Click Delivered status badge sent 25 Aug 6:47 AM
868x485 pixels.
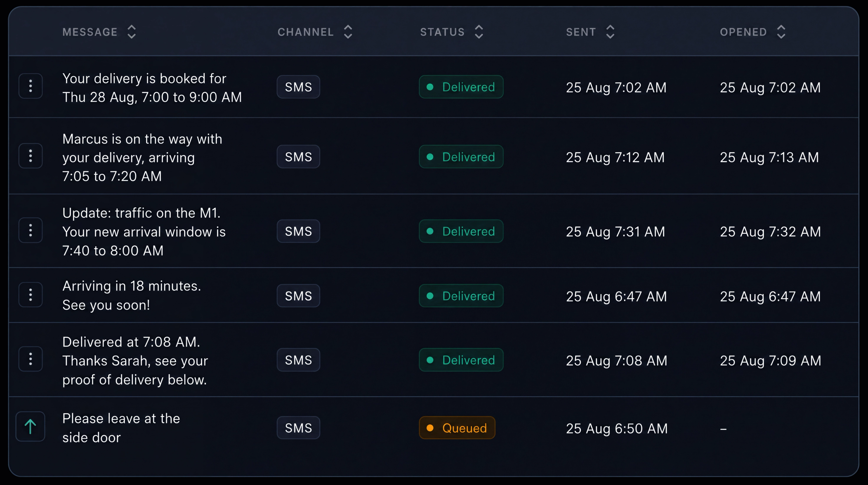[461, 296]
